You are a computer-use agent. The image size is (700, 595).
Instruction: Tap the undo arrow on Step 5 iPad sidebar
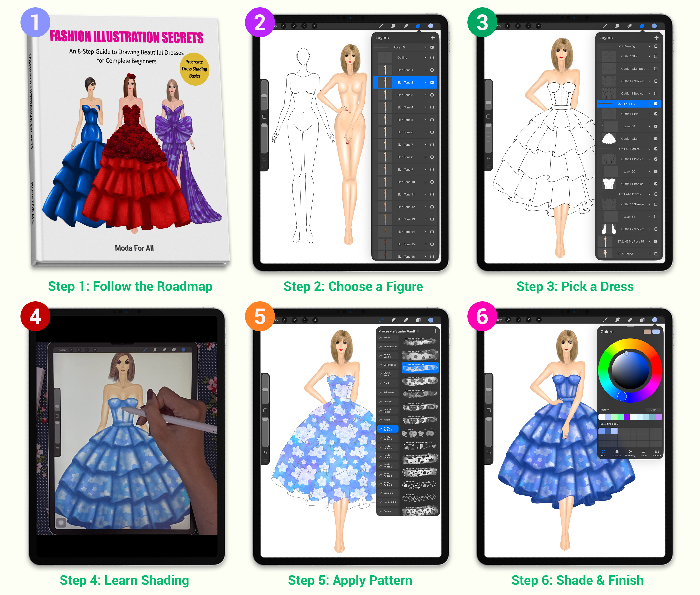265,453
